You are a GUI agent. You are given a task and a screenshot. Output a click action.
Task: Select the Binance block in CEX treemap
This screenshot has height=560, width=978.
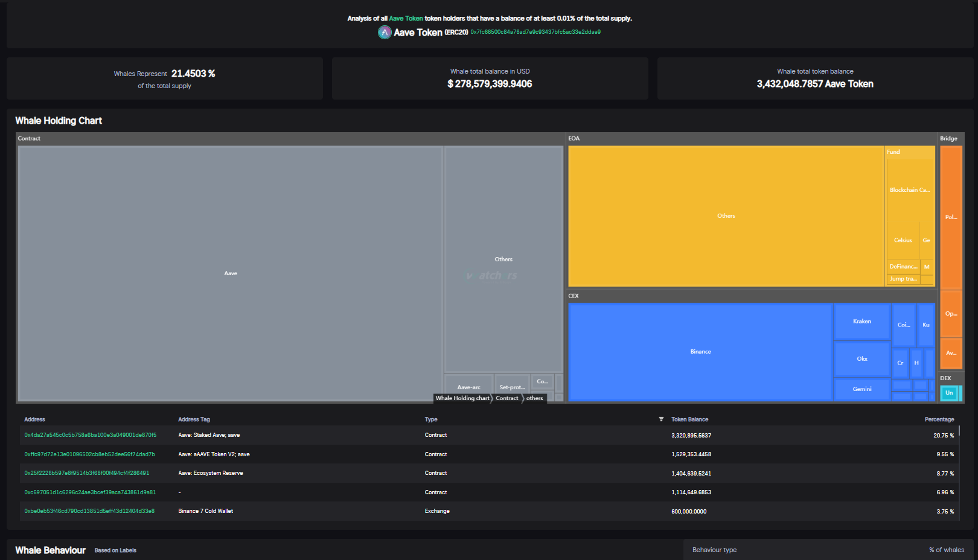pyautogui.click(x=700, y=352)
